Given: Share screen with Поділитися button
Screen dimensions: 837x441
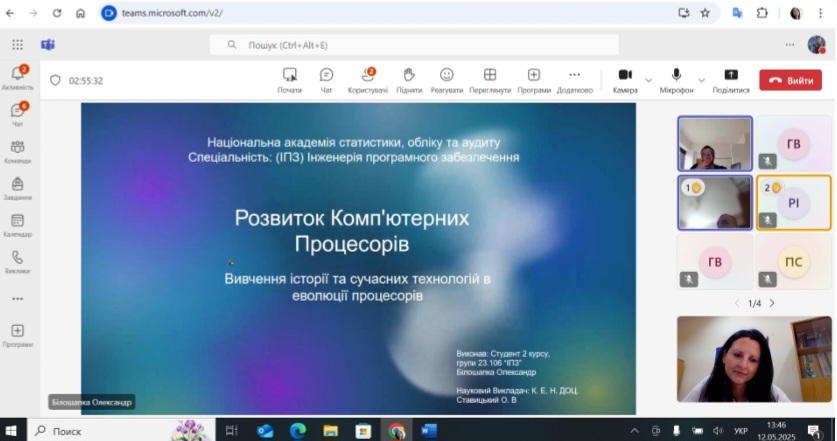Looking at the screenshot, I should [x=731, y=79].
